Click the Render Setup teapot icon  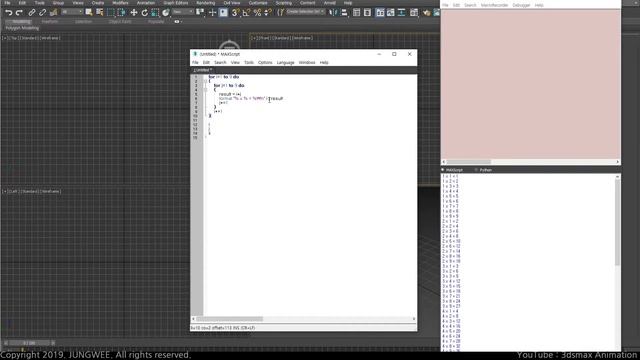tap(427, 13)
